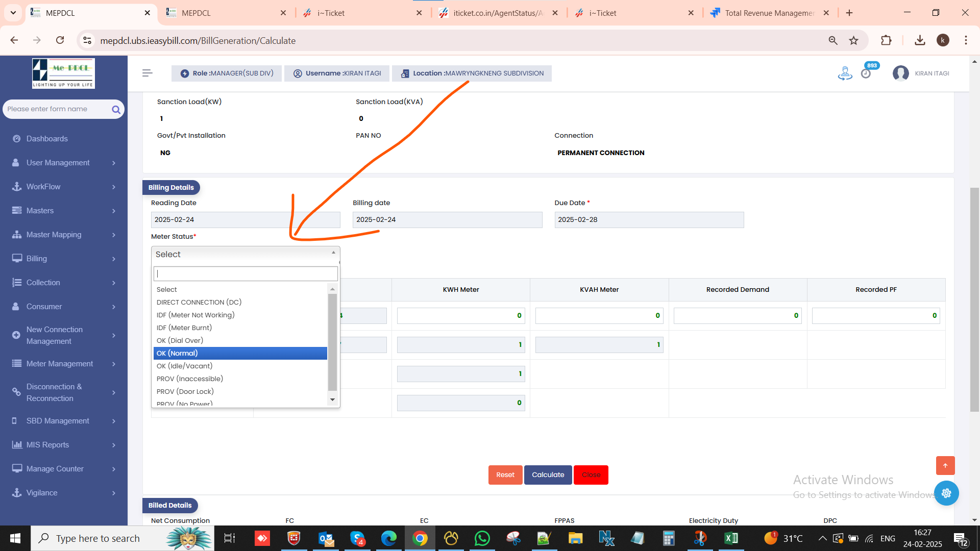Go back with the browser back arrow
The image size is (980, 551).
[x=14, y=40]
